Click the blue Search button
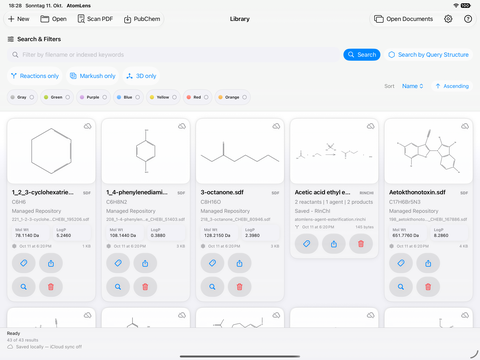Viewport: 480px width, 360px height. (362, 55)
